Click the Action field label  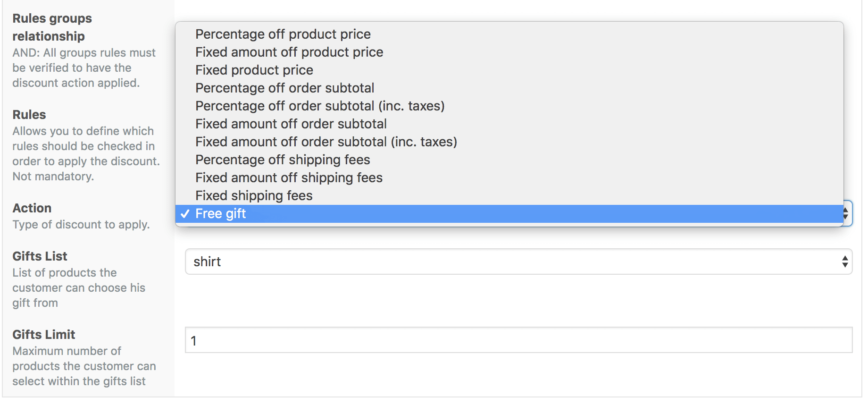tap(32, 208)
